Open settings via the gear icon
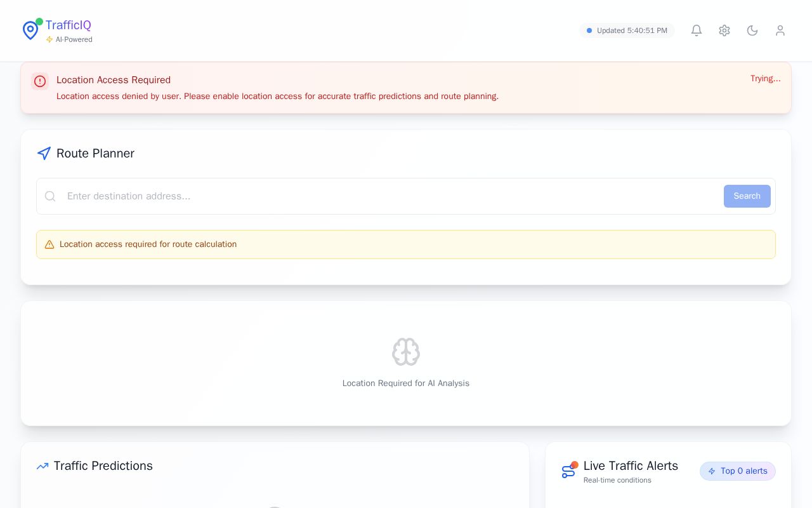Image resolution: width=812 pixels, height=508 pixels. 724,30
